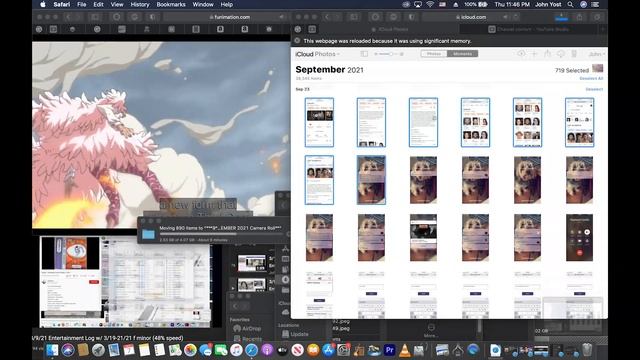This screenshot has width=640, height=360.
Task: Open the Apple menu
Action: [43, 4]
